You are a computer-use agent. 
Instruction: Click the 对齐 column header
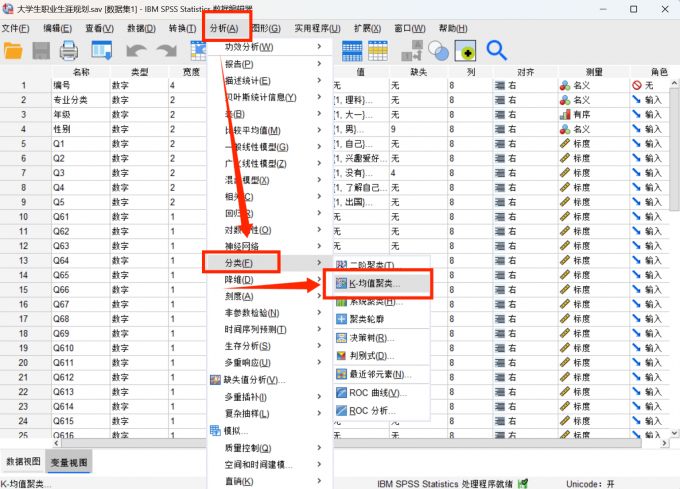click(526, 72)
